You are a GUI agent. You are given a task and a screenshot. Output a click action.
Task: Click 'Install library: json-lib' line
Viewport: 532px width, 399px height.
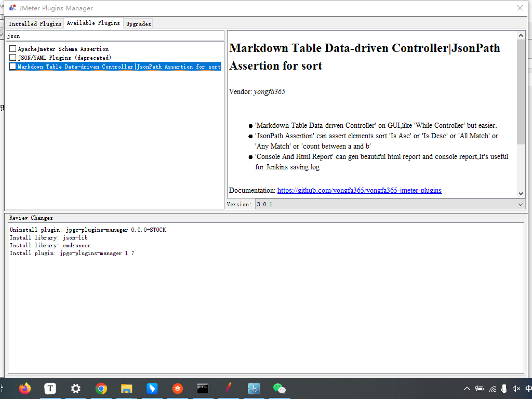(x=48, y=237)
